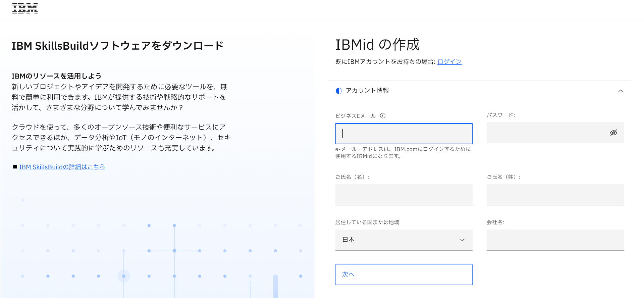Screen dimensions: 644x298
Task: Click the パスワード: field label
Action: tap(501, 115)
